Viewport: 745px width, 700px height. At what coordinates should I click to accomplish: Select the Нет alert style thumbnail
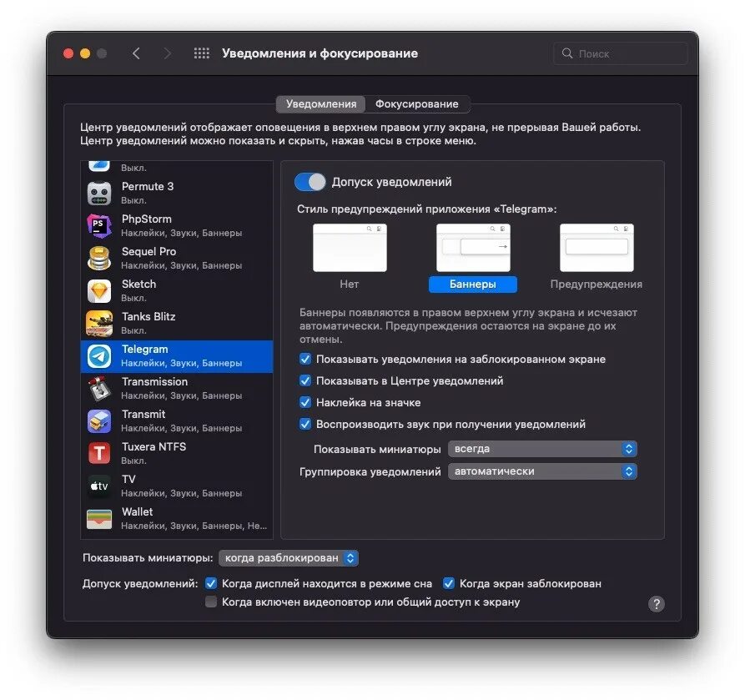[350, 248]
